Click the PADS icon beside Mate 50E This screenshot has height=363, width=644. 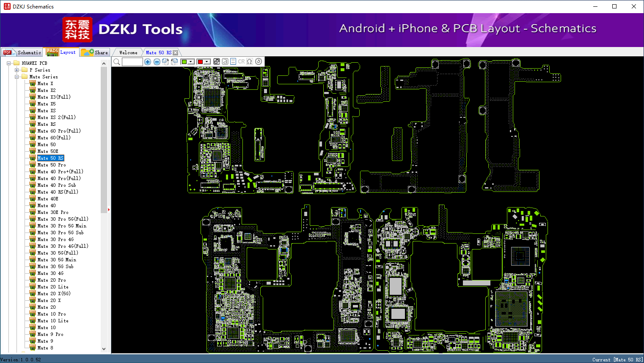33,151
